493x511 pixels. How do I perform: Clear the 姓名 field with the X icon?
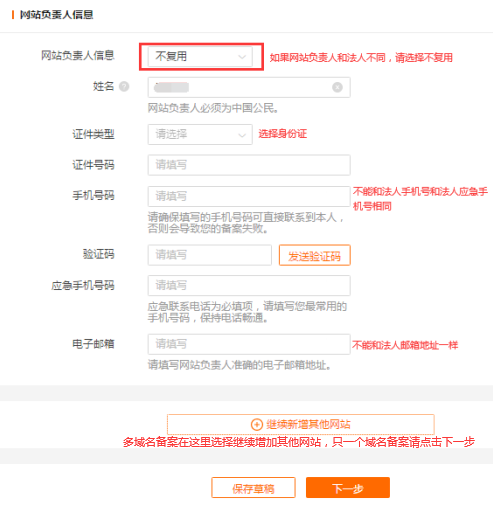[337, 87]
